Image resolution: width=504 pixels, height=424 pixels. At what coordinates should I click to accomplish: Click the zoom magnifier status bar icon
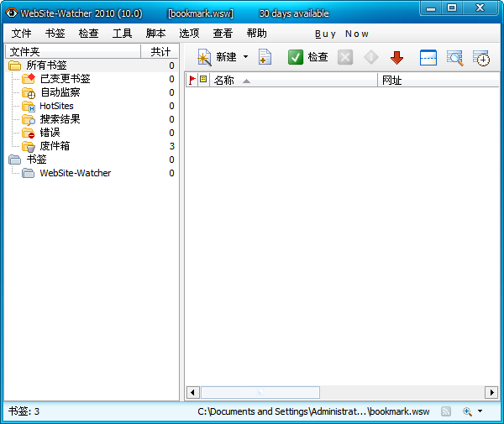(467, 411)
